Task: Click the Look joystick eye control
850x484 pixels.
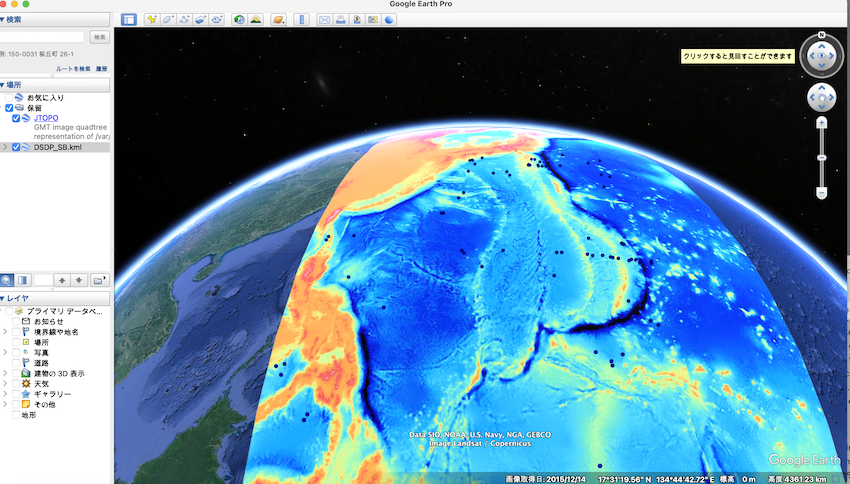Action: (x=821, y=56)
